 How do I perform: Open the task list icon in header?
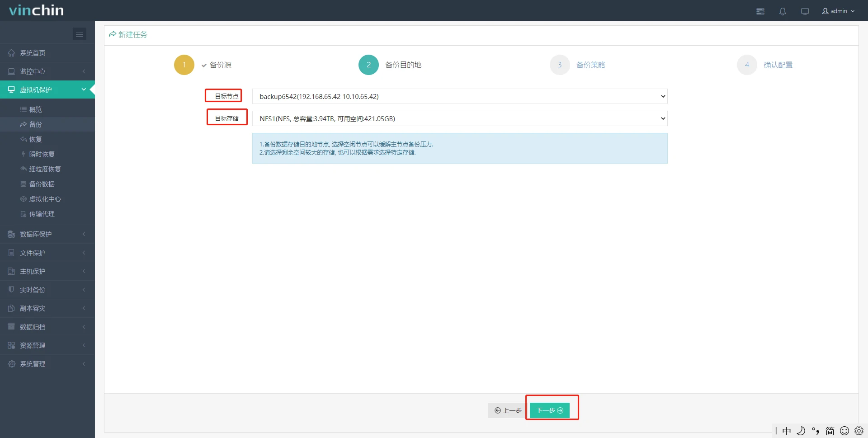tap(760, 11)
